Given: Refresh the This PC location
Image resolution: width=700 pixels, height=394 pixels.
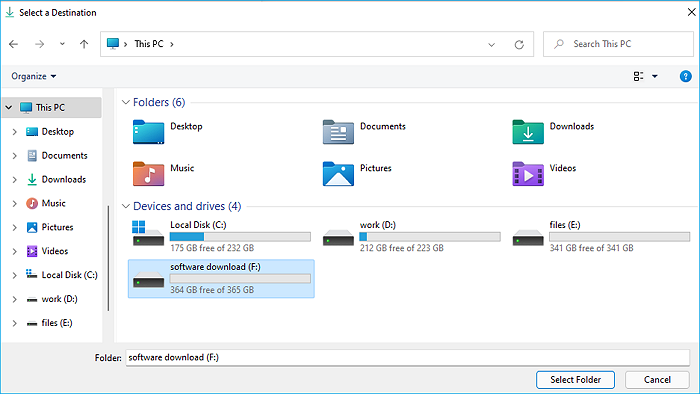Looking at the screenshot, I should coord(519,44).
